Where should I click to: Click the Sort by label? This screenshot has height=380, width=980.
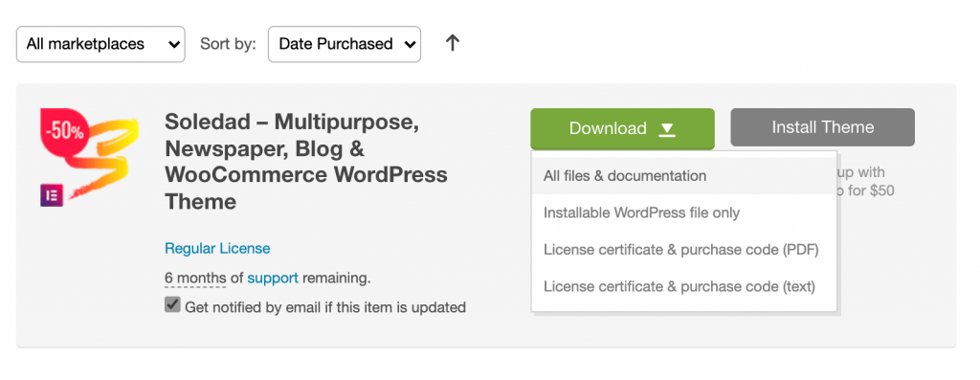[x=228, y=44]
